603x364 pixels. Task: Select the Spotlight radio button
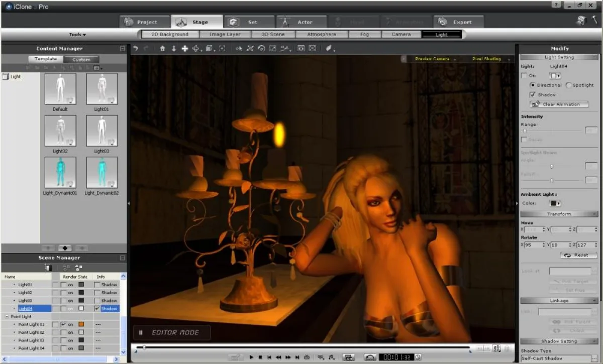point(568,85)
